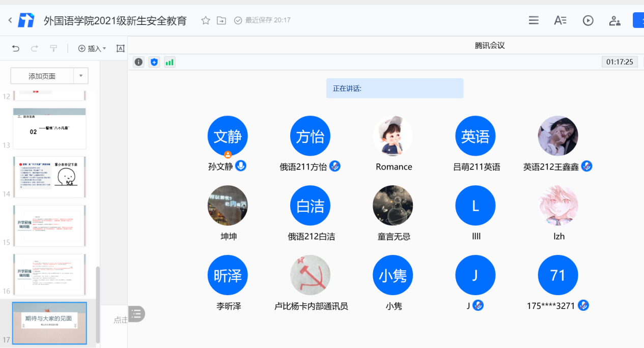Expand the arrow beside 添加页面
Image resolution: width=644 pixels, height=348 pixels.
click(x=81, y=76)
